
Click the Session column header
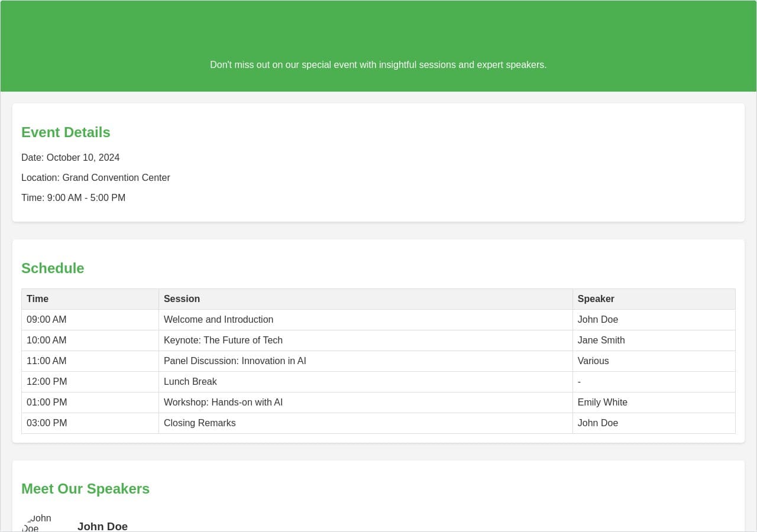click(x=365, y=299)
